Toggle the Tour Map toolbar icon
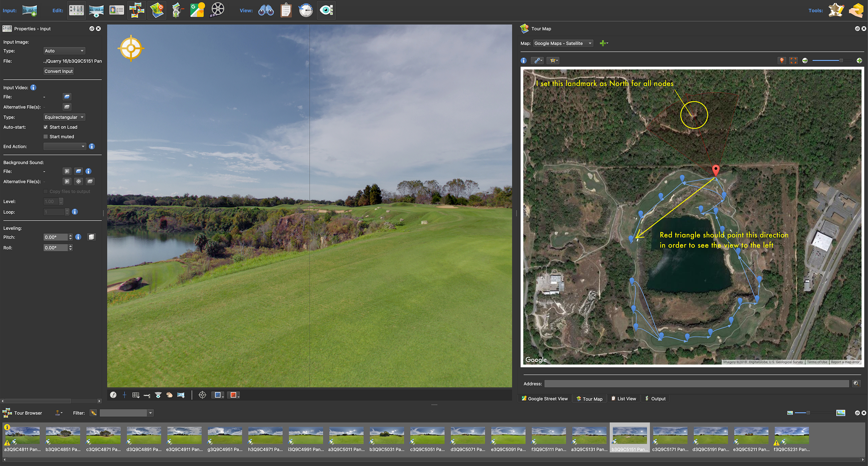Screen dimensions: 868x466 click(157, 10)
